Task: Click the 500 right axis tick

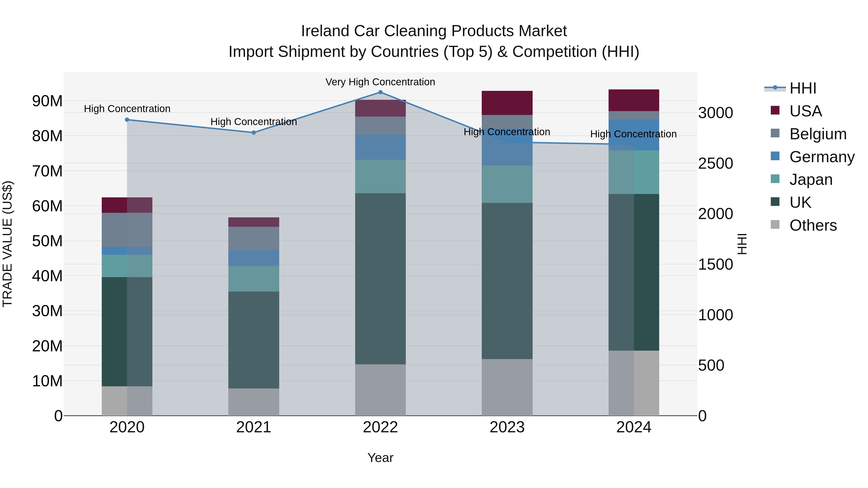Action: coord(711,365)
